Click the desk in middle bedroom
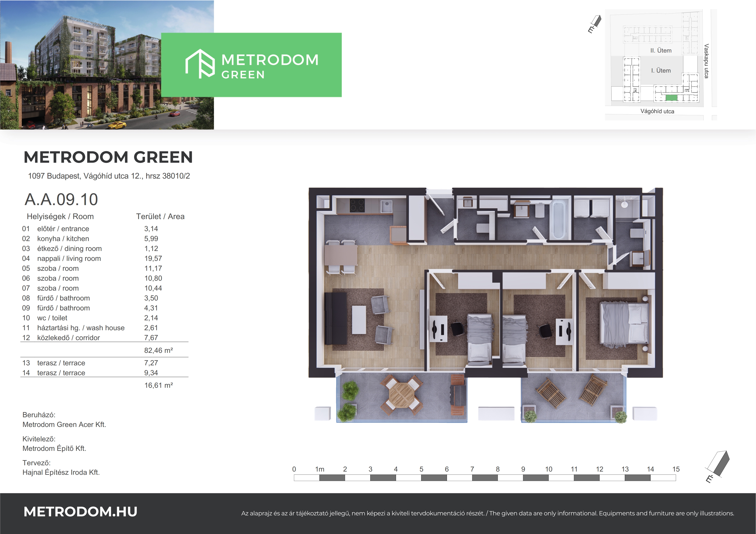This screenshot has width=756, height=534. [565, 332]
